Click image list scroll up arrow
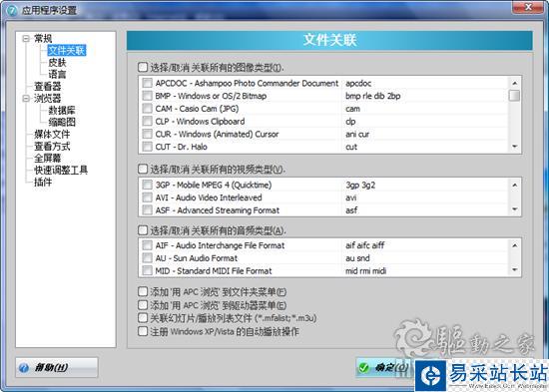The height and width of the screenshot is (392, 549). click(514, 83)
